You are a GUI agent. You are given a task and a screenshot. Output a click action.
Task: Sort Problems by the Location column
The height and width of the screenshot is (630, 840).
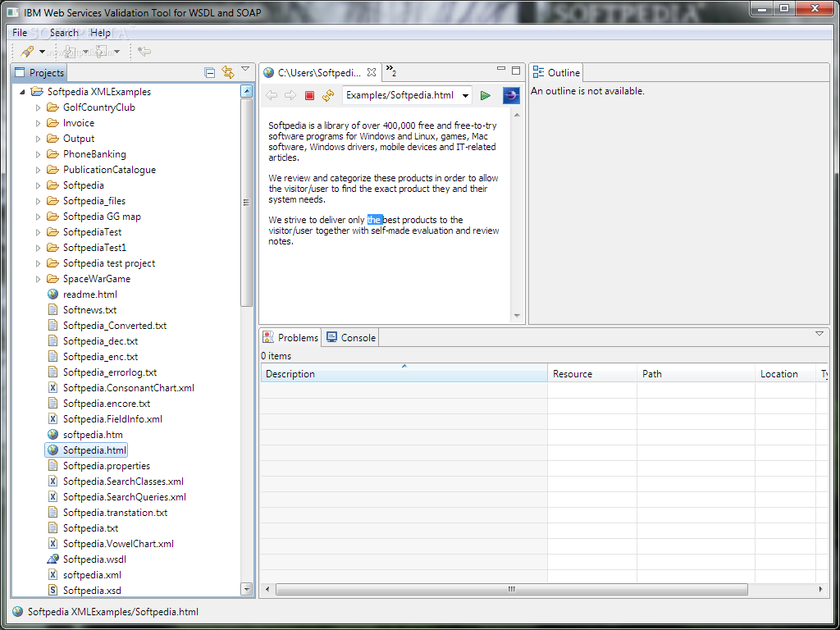(x=785, y=373)
